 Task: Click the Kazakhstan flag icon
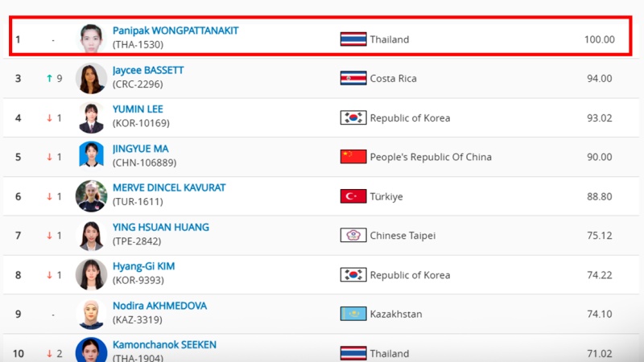[353, 314]
